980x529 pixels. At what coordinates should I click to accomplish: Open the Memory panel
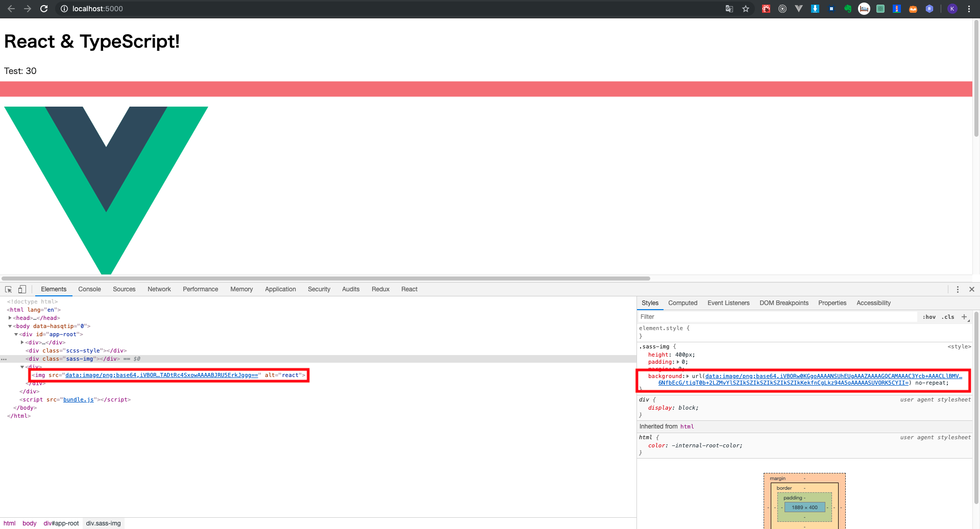tap(241, 289)
